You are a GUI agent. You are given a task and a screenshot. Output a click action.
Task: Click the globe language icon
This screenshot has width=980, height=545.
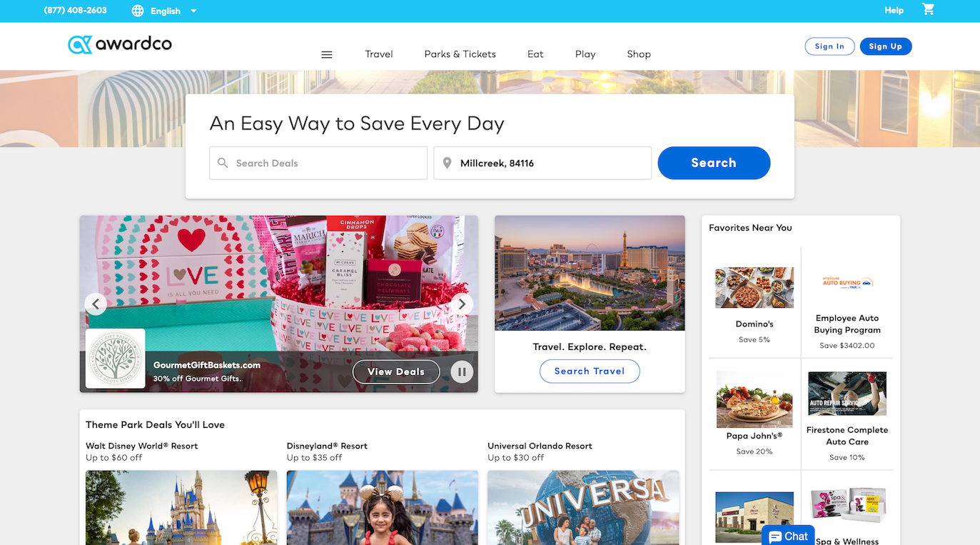138,11
